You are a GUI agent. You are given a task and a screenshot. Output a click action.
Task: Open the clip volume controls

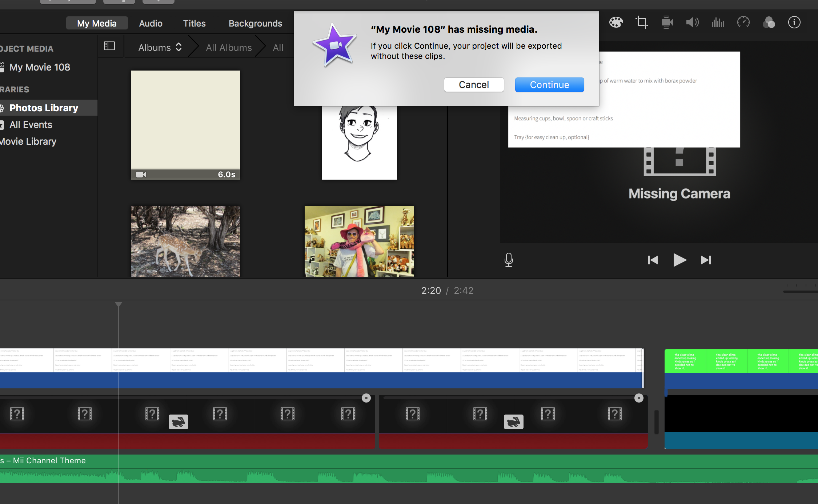pos(692,22)
